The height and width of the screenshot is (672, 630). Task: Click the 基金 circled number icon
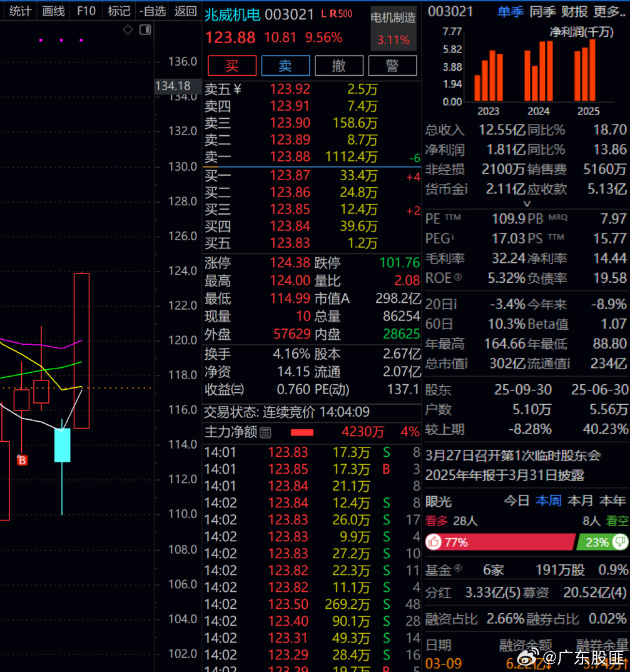click(457, 568)
